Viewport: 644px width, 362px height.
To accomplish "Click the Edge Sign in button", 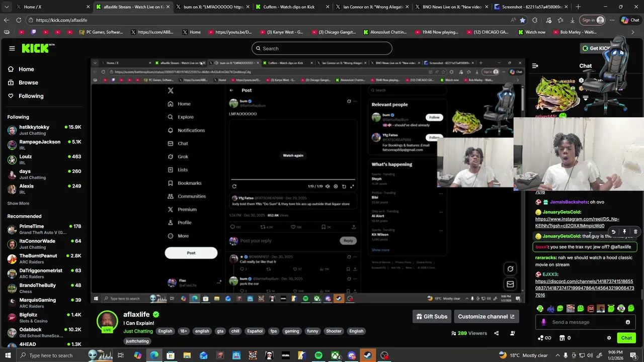I will pos(592,20).
